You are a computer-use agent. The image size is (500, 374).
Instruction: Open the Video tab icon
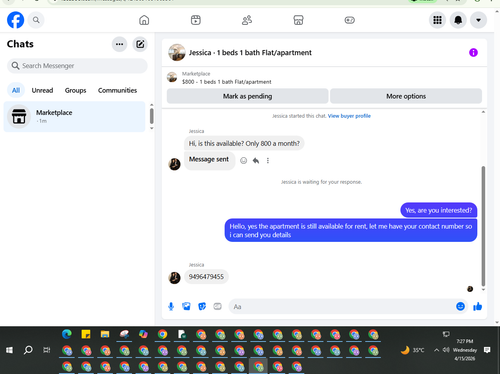[x=196, y=20]
